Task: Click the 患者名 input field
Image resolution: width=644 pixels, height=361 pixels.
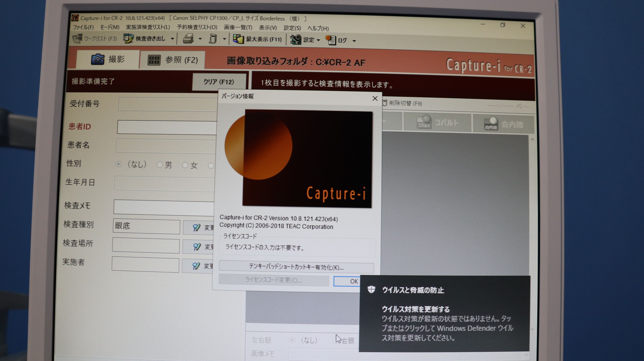Action: (166, 146)
